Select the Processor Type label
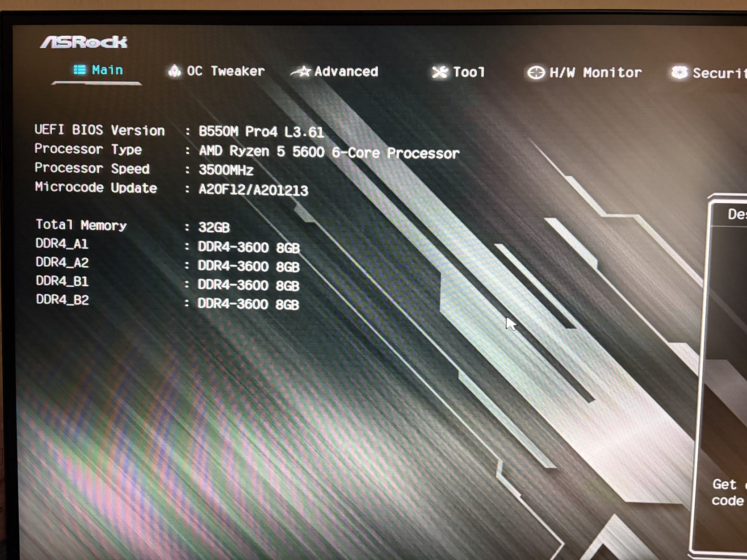 (x=88, y=149)
